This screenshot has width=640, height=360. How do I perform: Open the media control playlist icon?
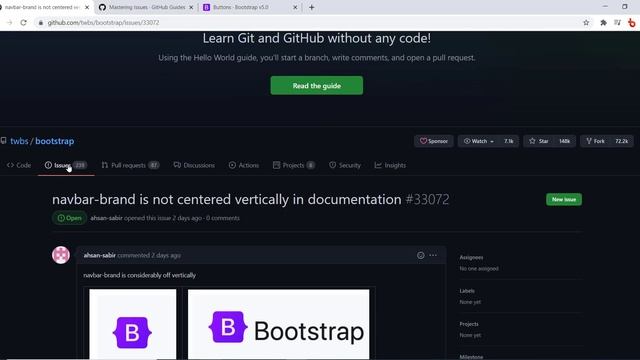[x=618, y=22]
